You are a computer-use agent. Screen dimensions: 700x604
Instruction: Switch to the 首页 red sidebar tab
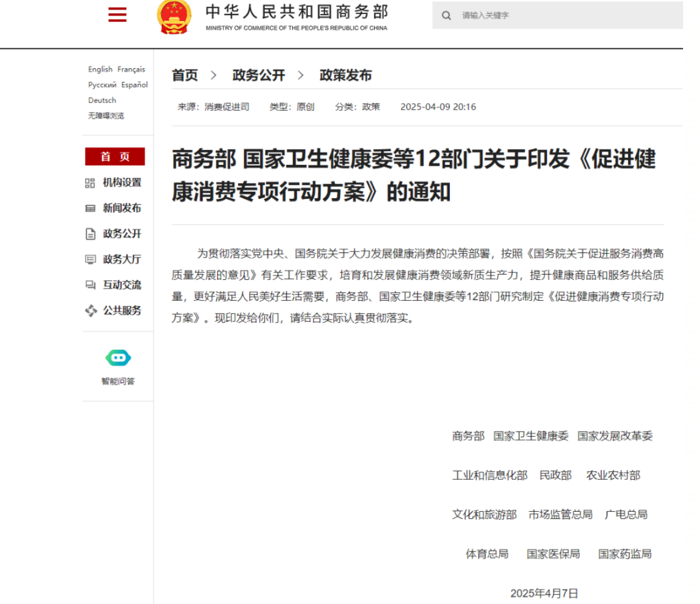pyautogui.click(x=115, y=156)
